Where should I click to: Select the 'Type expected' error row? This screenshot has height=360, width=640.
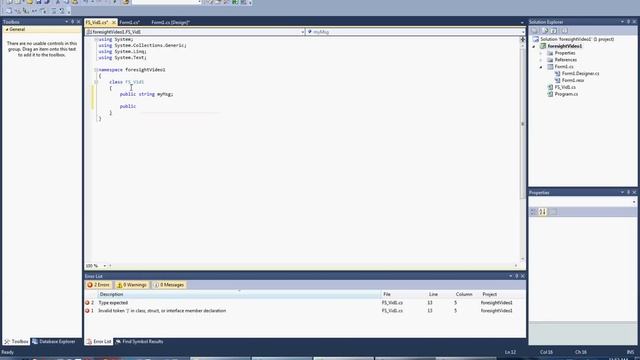click(305, 303)
